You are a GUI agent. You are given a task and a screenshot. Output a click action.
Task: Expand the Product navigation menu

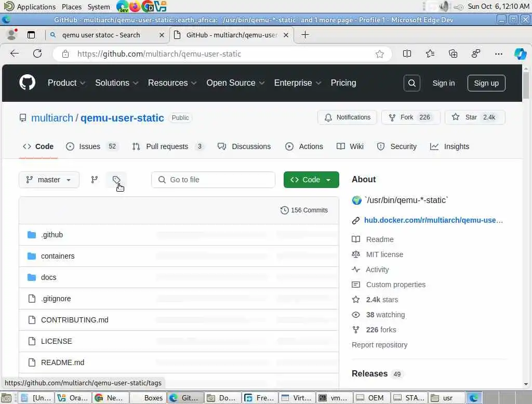66,83
